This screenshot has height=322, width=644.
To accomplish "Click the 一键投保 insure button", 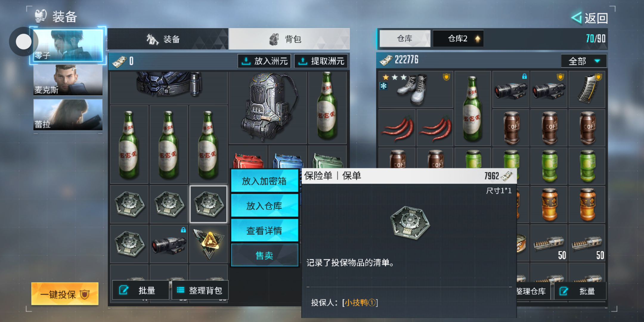I will tap(65, 294).
